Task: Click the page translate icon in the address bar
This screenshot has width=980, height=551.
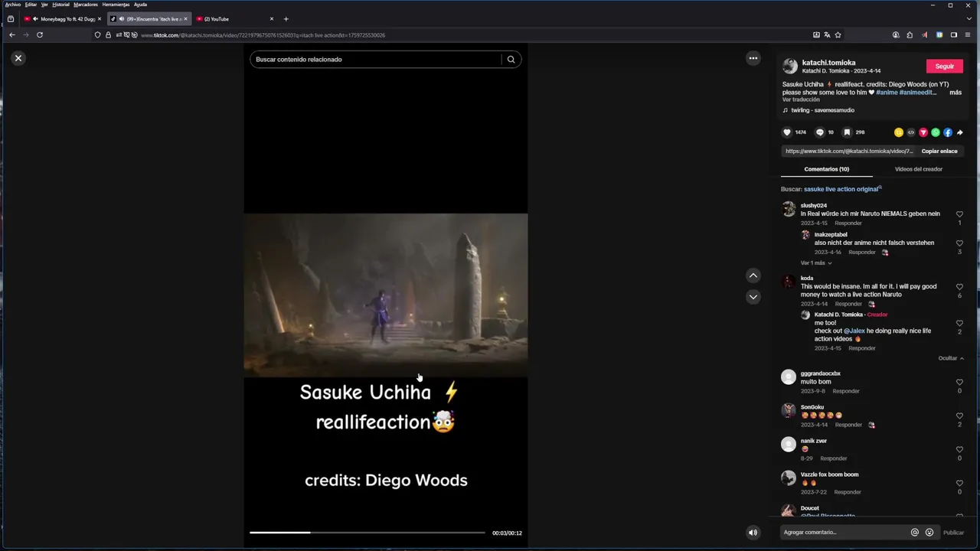Action: (x=827, y=35)
